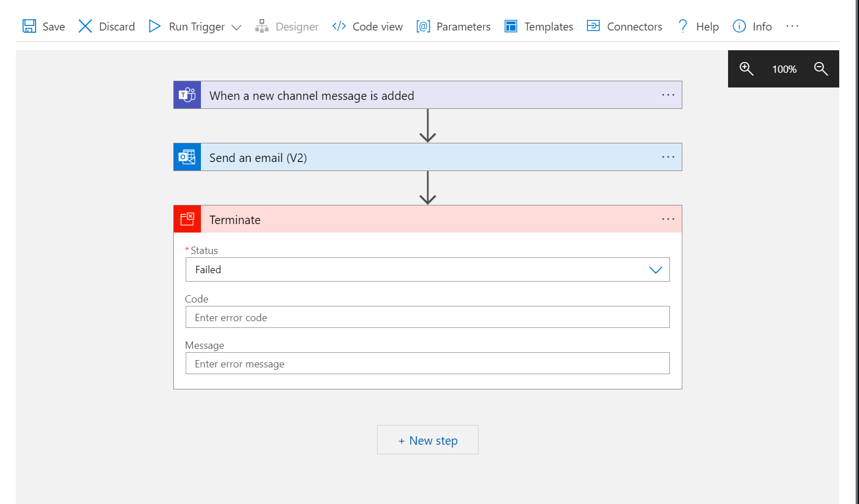Image resolution: width=859 pixels, height=504 pixels.
Task: Open the toolbar overflow ellipsis menu
Action: tap(792, 26)
